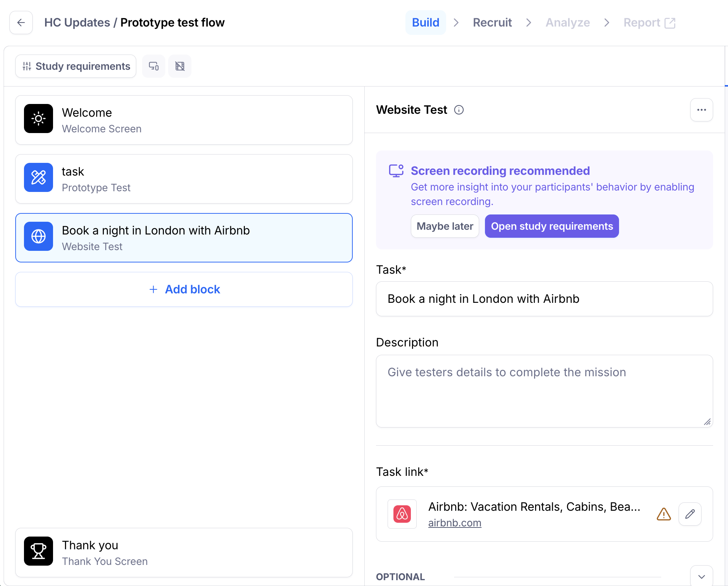
Task: Click HC Updates breadcrumb
Action: 77,23
